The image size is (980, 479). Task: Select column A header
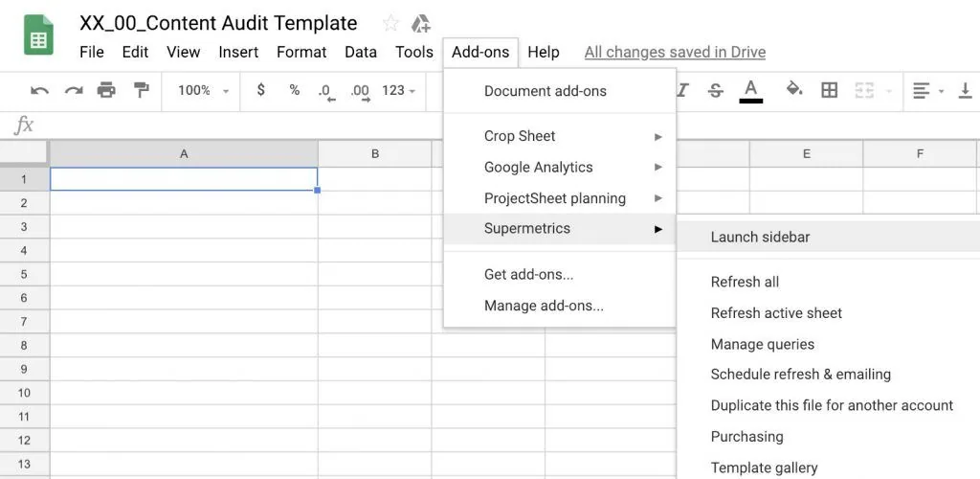pyautogui.click(x=184, y=154)
